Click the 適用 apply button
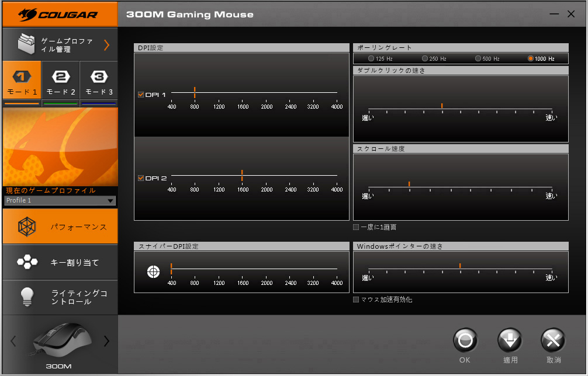Screen dimensions: 588x376 pyautogui.click(x=510, y=340)
